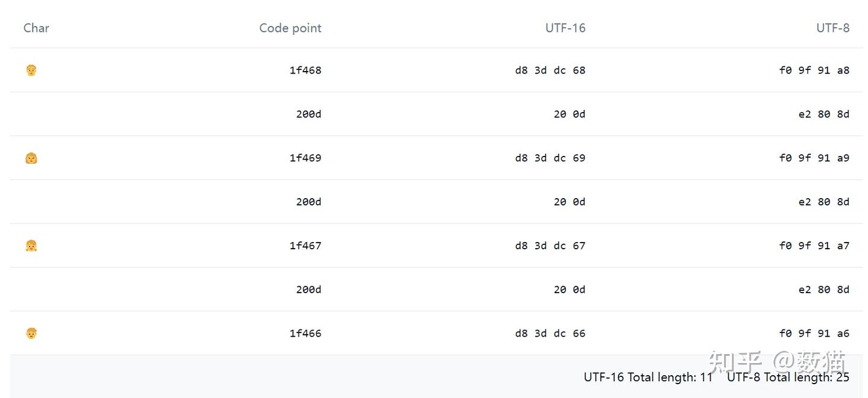Select the UTF-8 column header
868x398 pixels.
point(832,28)
